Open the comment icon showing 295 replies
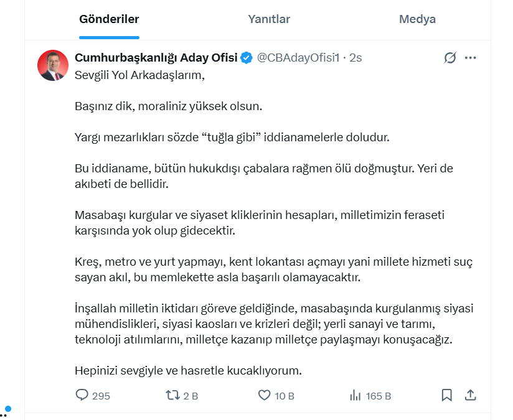Image resolution: width=513 pixels, height=420 pixels. [x=82, y=394]
